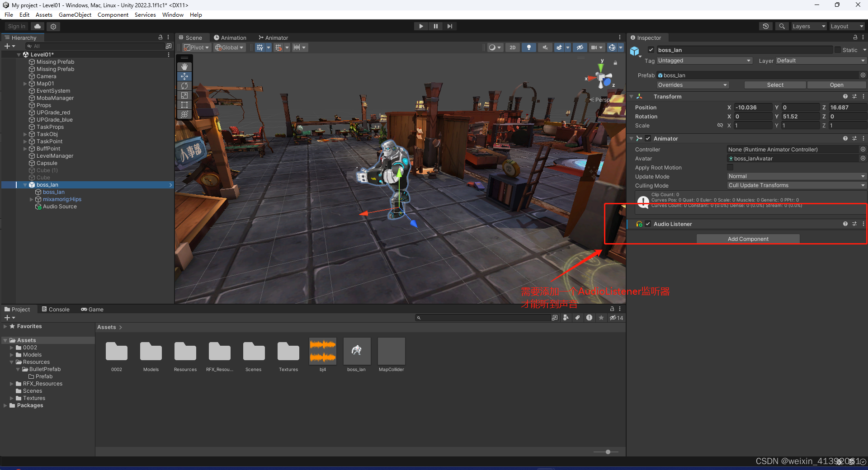Screen dimensions: 868x470
Task: Click the draw mode sphere icon
Action: pyautogui.click(x=492, y=47)
